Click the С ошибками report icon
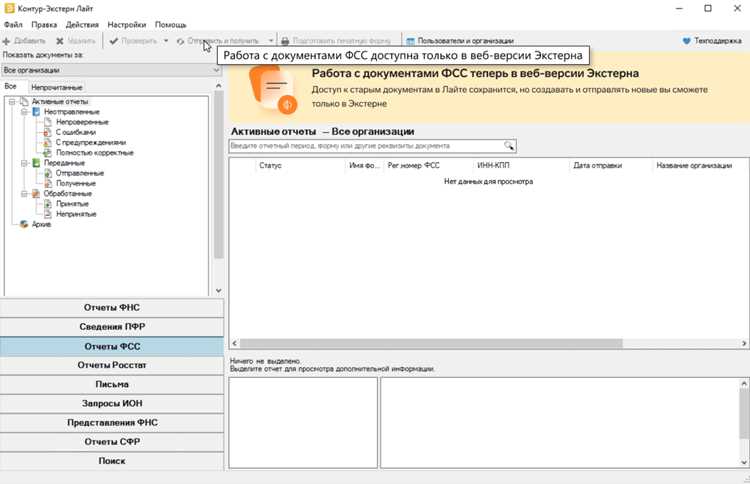 coord(47,132)
